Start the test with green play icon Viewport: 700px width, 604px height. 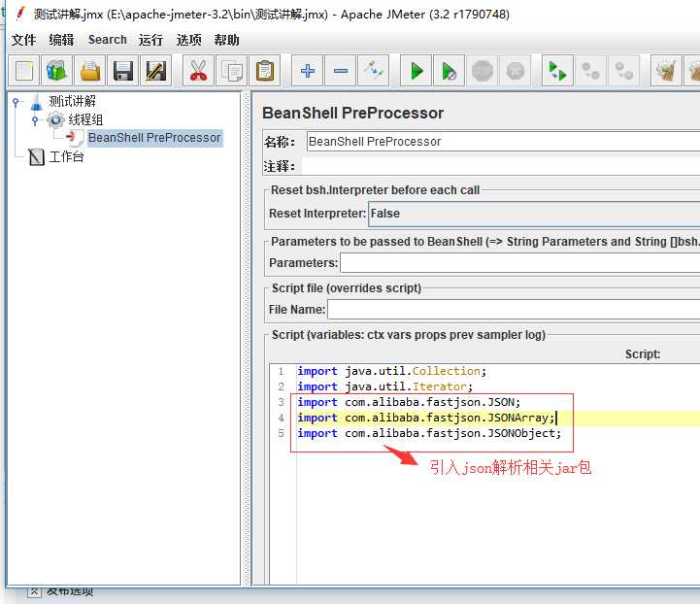[x=417, y=71]
